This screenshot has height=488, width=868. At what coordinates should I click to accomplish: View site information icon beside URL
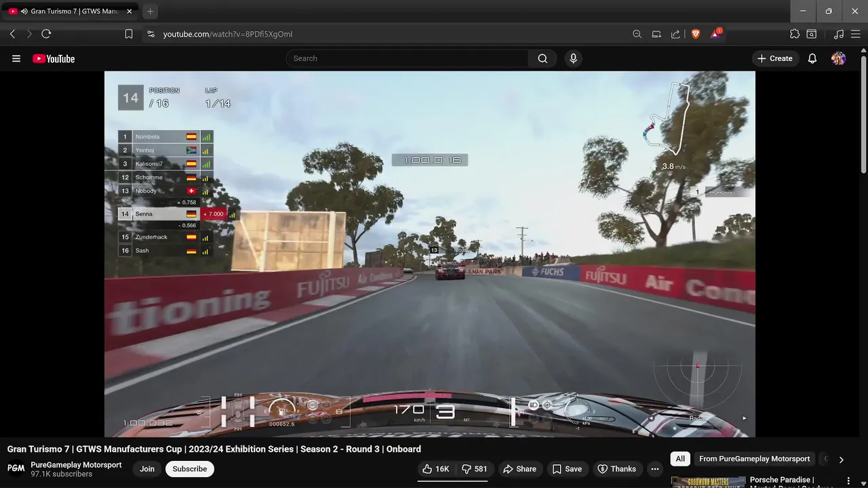pos(151,34)
